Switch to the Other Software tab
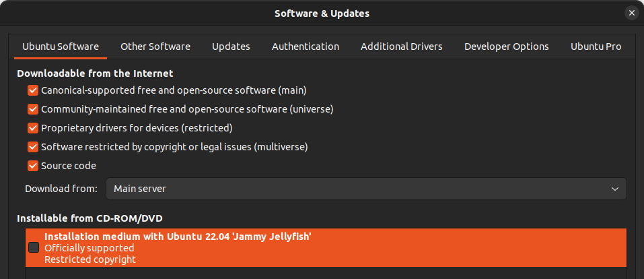The width and height of the screenshot is (644, 279). click(x=155, y=46)
